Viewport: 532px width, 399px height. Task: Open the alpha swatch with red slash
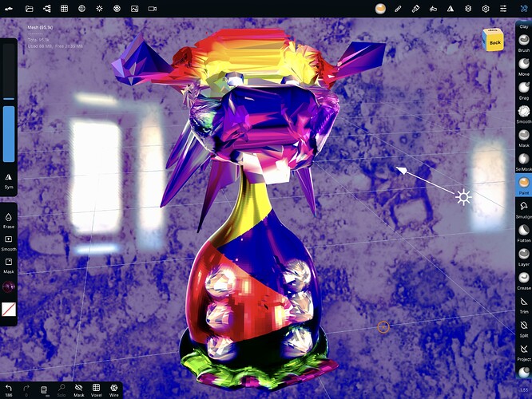[x=9, y=310]
